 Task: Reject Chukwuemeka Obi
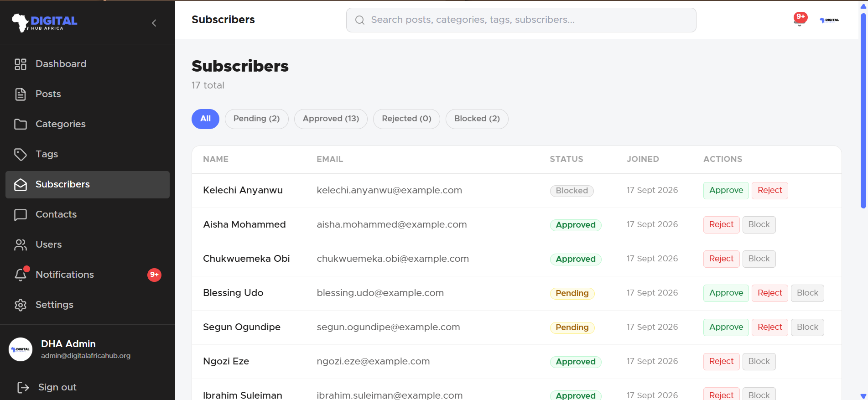click(x=721, y=259)
